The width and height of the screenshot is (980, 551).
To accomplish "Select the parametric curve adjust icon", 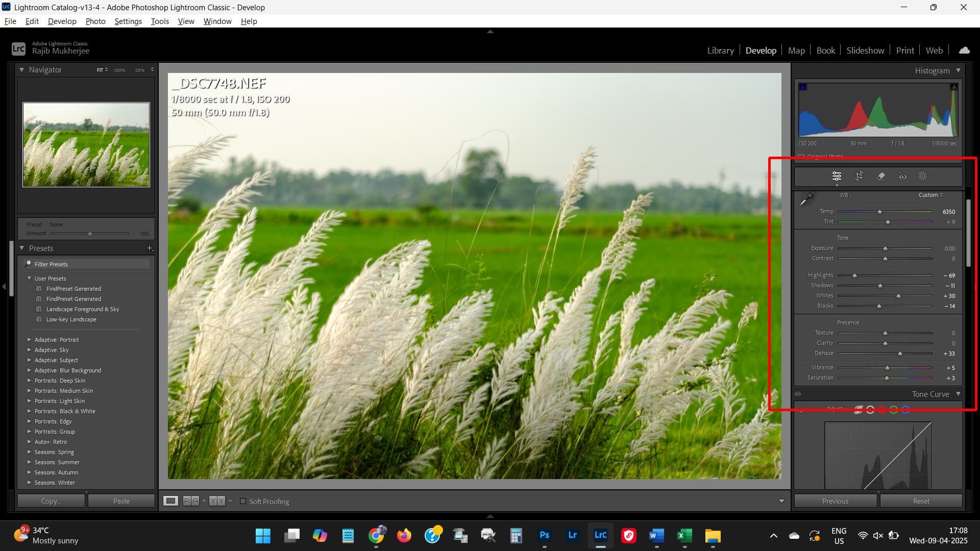I will pyautogui.click(x=859, y=409).
